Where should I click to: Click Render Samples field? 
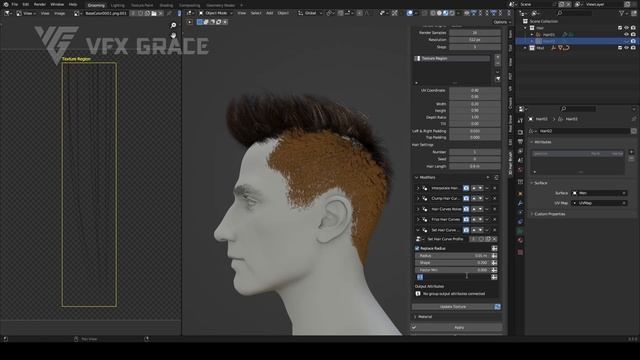pyautogui.click(x=475, y=33)
